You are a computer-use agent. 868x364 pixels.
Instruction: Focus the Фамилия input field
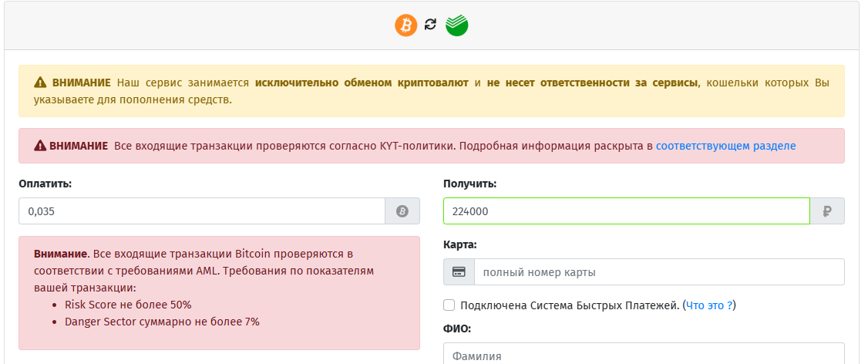(644, 353)
